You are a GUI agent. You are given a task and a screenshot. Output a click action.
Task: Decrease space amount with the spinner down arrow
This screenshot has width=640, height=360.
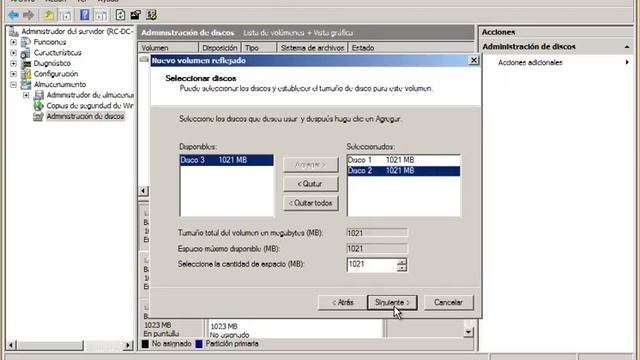tap(402, 268)
